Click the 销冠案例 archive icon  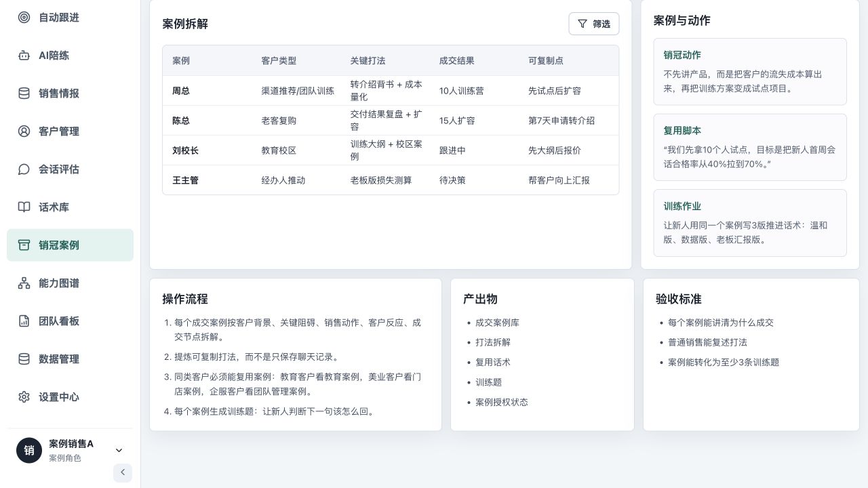(24, 245)
